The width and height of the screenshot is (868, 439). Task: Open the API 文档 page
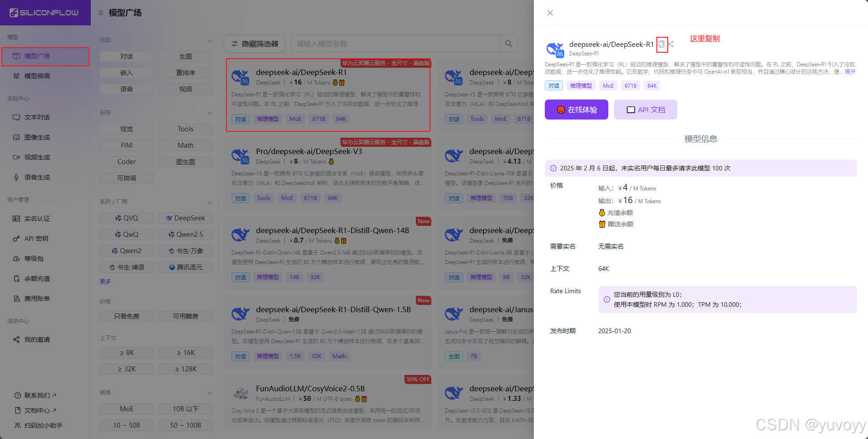645,110
